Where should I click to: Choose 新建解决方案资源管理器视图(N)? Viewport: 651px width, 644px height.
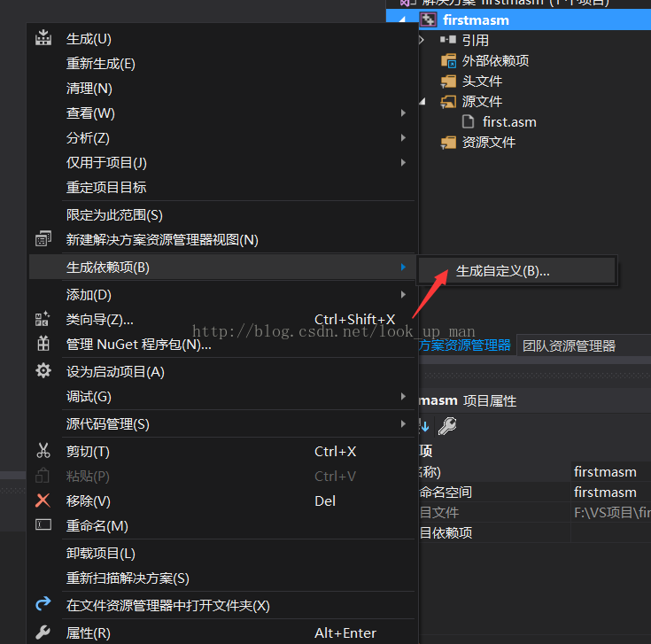click(x=223, y=239)
